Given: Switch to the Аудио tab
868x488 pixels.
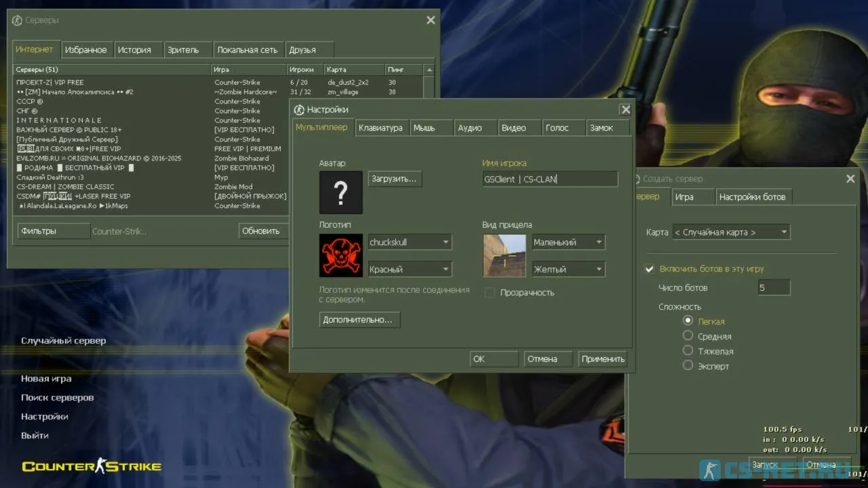Looking at the screenshot, I should 475,127.
